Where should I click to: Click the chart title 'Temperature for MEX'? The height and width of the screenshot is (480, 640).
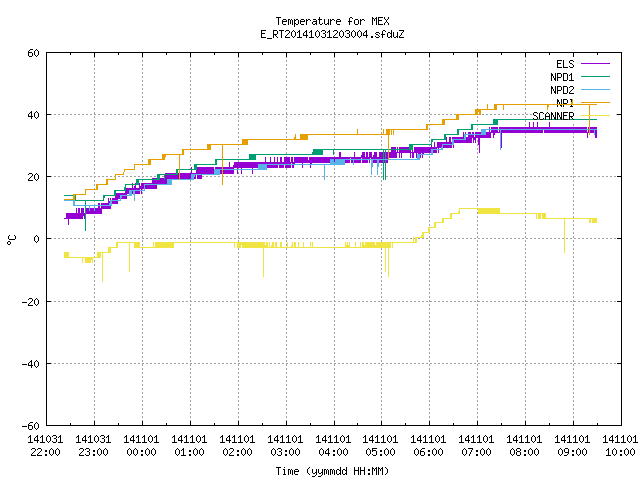(332, 21)
